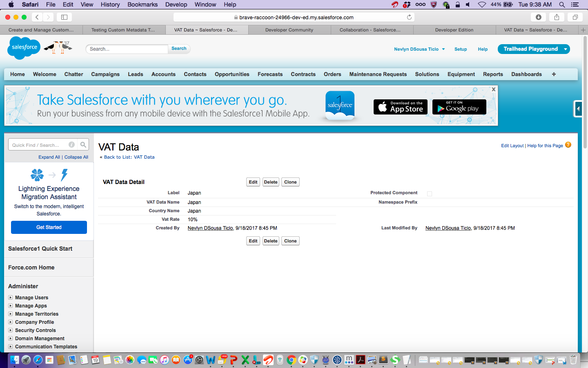Click the App Store download badge
Image resolution: width=588 pixels, height=368 pixels.
coord(401,107)
